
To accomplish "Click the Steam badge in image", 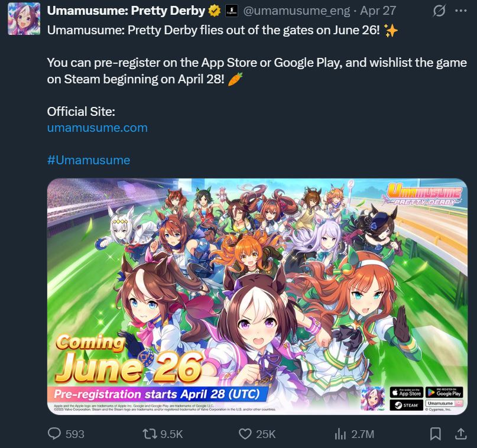I will (x=407, y=405).
